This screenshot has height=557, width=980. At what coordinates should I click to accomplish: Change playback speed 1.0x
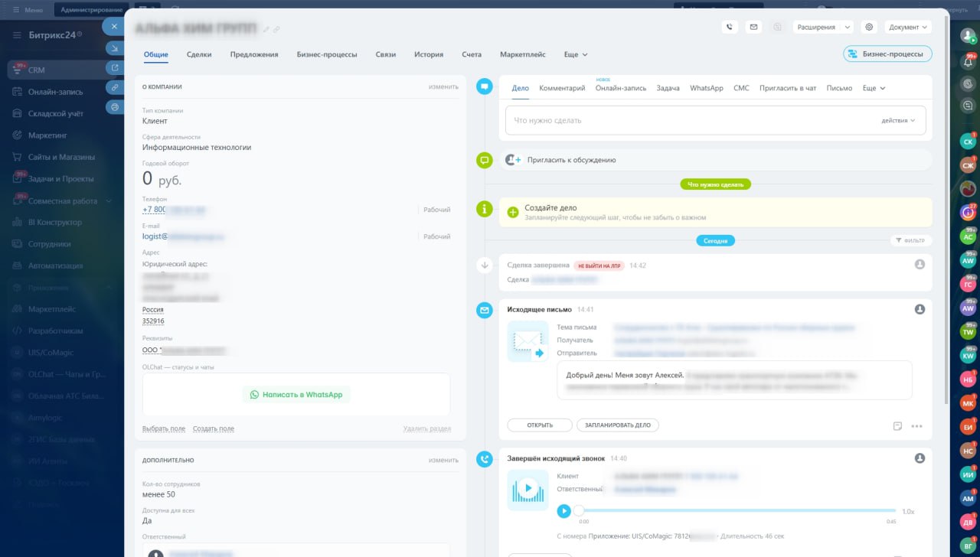click(x=907, y=511)
